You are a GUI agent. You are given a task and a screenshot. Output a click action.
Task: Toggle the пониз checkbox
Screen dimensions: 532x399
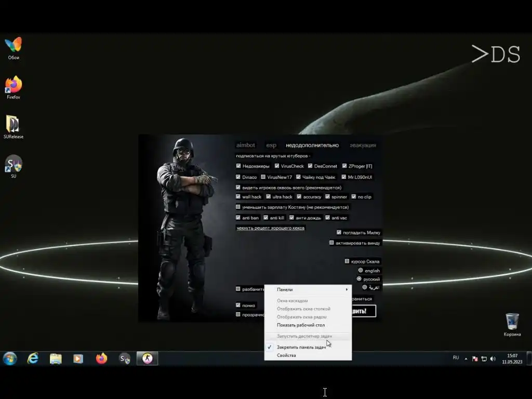tap(238, 305)
